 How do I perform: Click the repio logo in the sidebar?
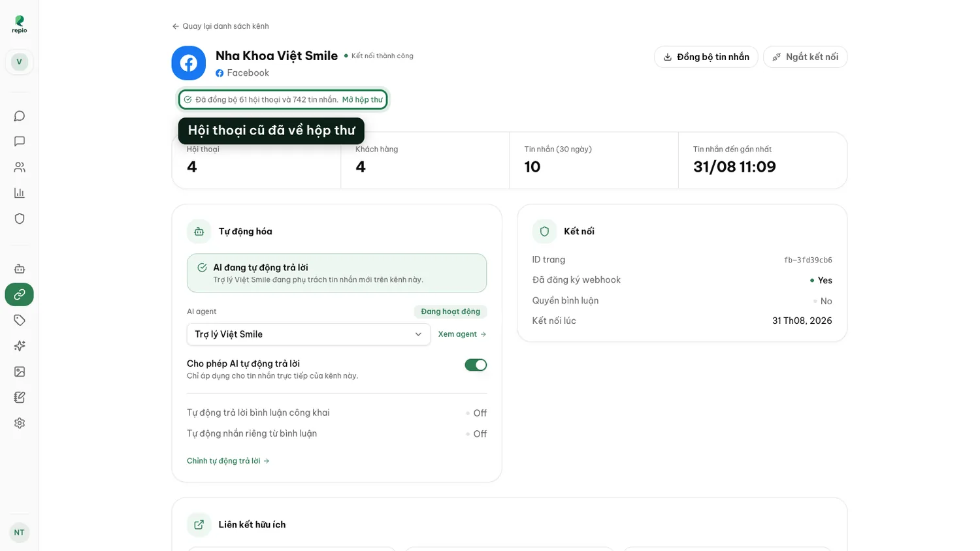pos(20,25)
